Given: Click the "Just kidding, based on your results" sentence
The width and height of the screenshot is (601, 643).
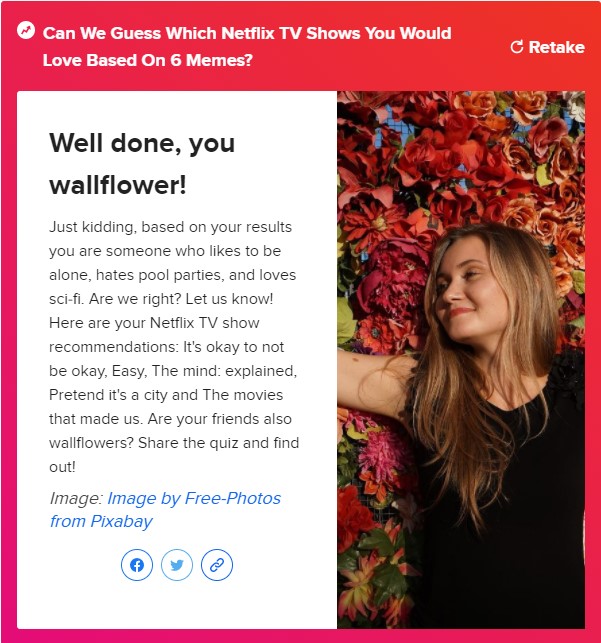Looking at the screenshot, I should pos(171,227).
